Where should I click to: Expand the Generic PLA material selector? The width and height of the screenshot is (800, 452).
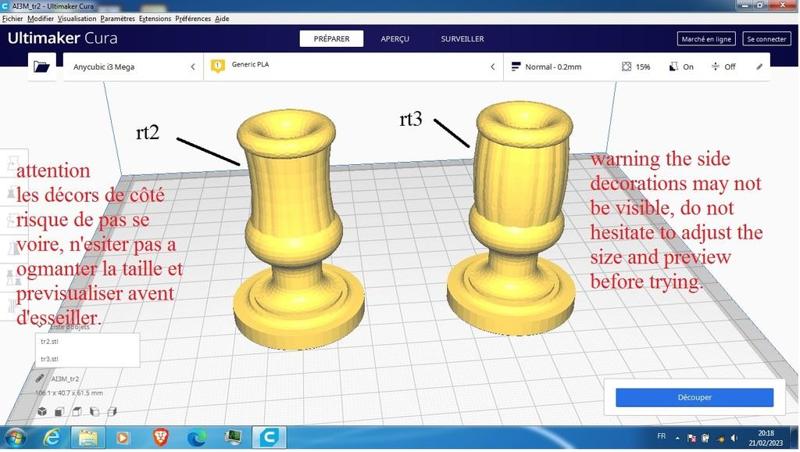[353, 67]
